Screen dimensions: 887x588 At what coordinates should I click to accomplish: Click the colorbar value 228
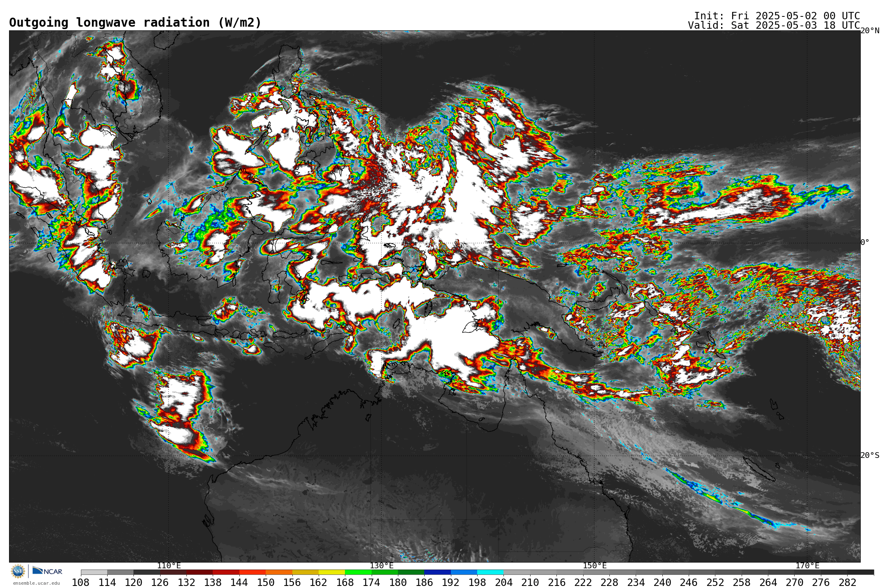609,583
